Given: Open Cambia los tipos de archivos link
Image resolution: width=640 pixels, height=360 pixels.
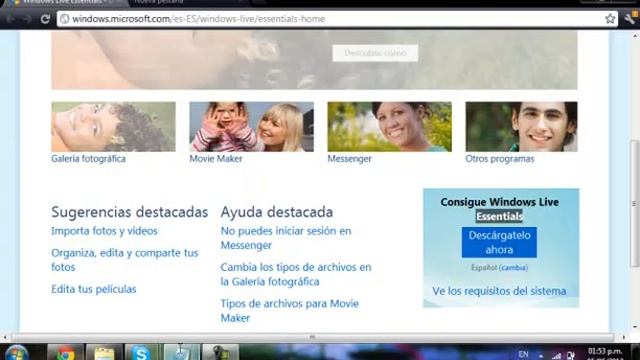Looking at the screenshot, I should (296, 274).
